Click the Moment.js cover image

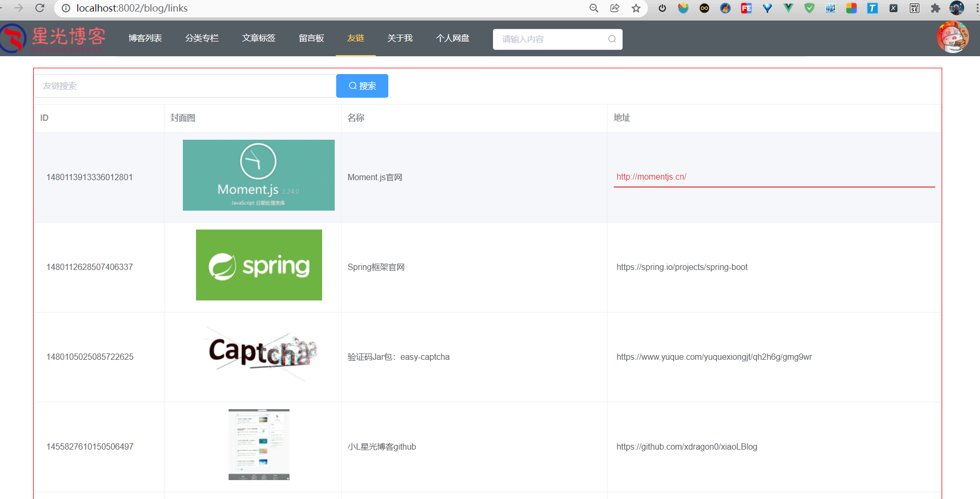click(x=259, y=175)
